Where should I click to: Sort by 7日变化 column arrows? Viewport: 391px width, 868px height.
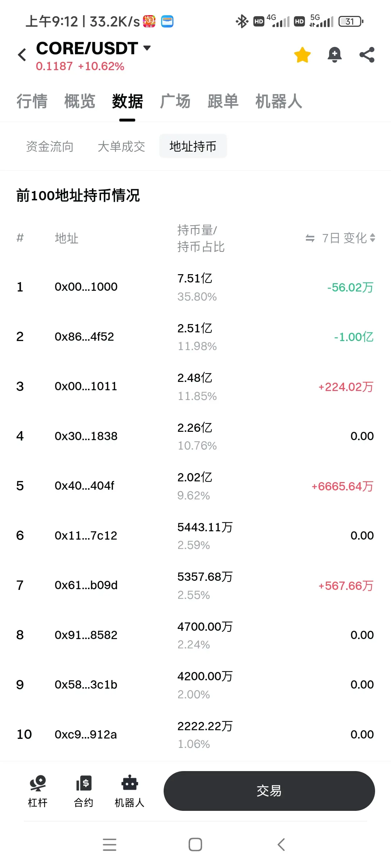tap(373, 238)
